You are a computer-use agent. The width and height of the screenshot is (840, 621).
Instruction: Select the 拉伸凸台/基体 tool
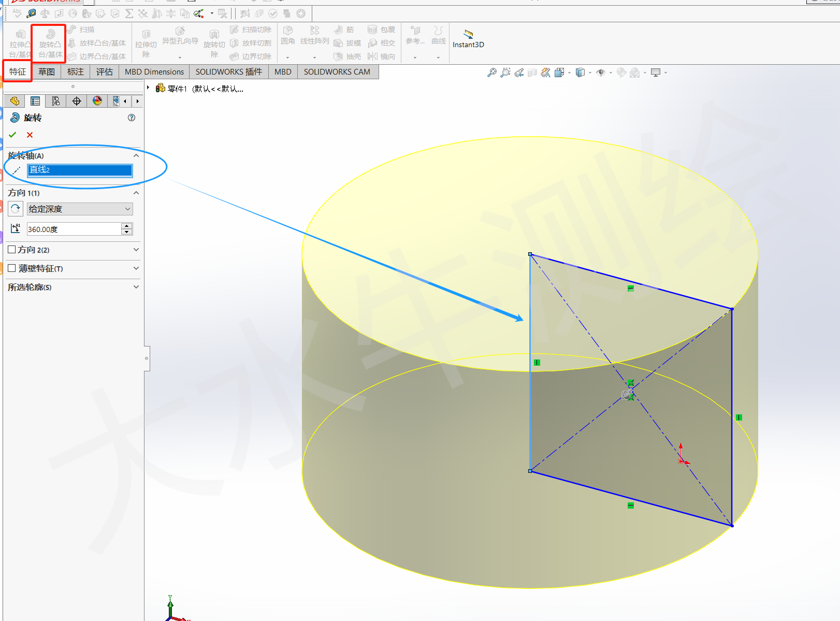tap(19, 41)
